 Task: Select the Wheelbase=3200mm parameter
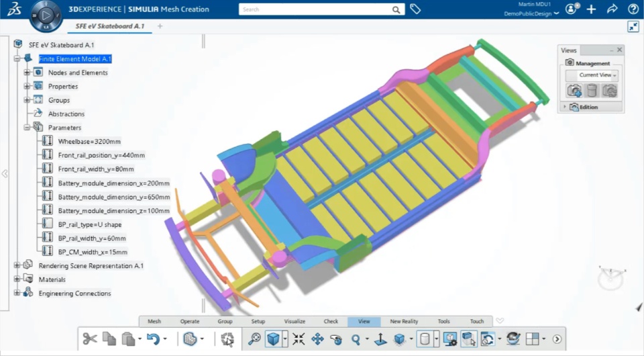[89, 142]
